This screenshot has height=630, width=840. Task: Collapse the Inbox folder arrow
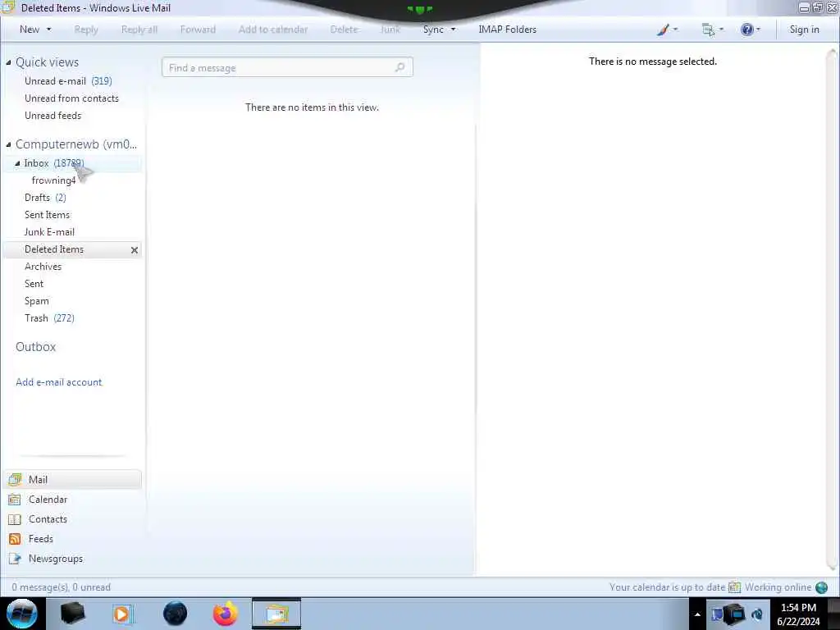17,163
